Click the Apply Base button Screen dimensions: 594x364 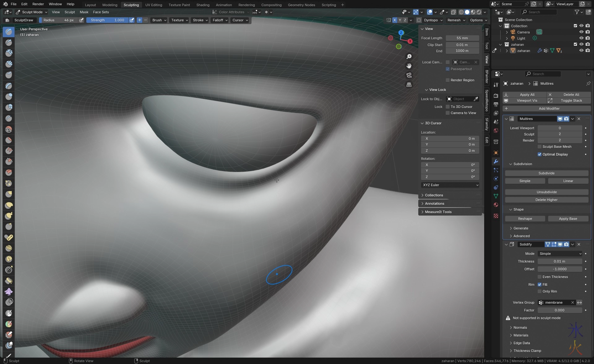point(568,219)
